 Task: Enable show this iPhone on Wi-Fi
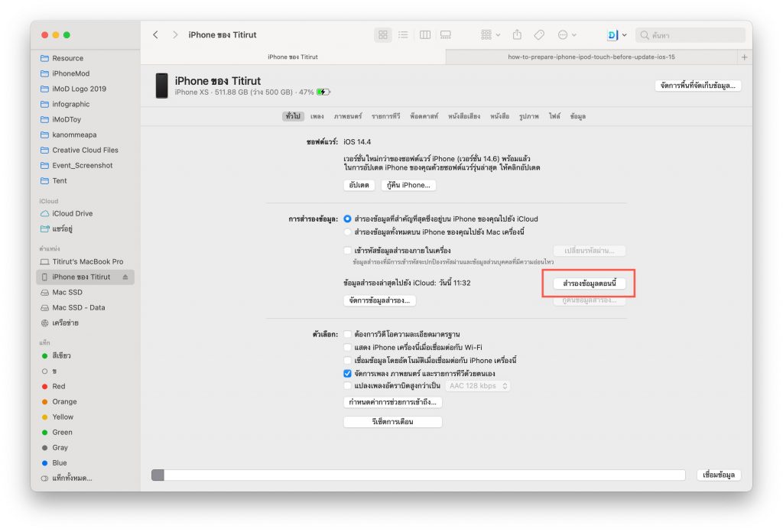point(348,347)
